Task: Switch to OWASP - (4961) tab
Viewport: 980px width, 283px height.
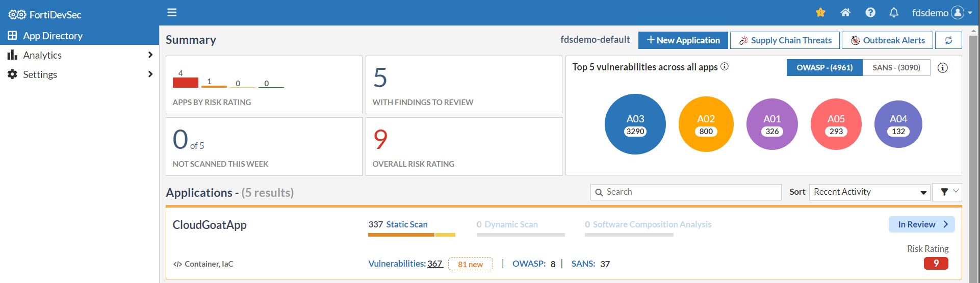Action: click(824, 67)
